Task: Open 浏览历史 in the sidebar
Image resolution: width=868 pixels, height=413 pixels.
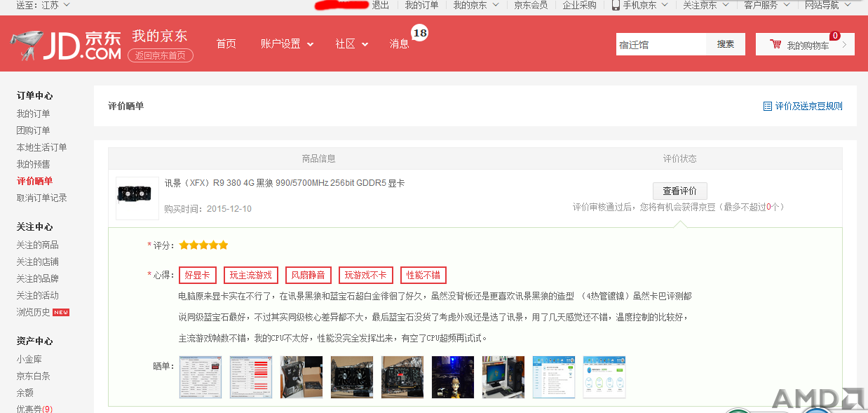Action: pos(34,312)
